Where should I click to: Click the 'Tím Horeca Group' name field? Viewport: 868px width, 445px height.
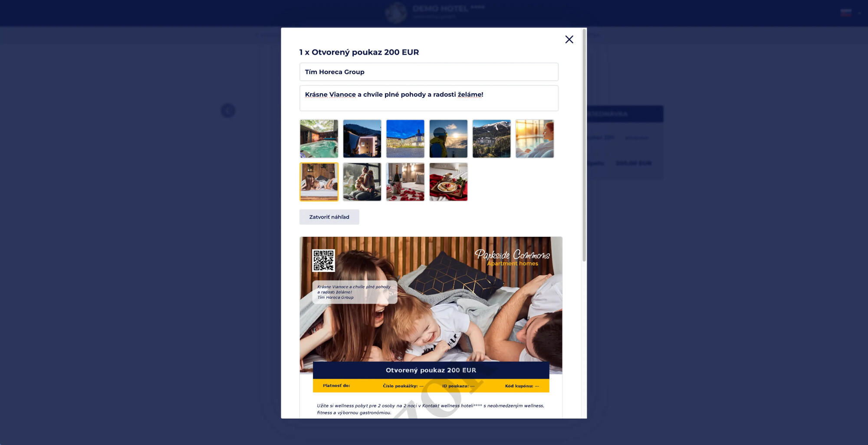pyautogui.click(x=428, y=72)
